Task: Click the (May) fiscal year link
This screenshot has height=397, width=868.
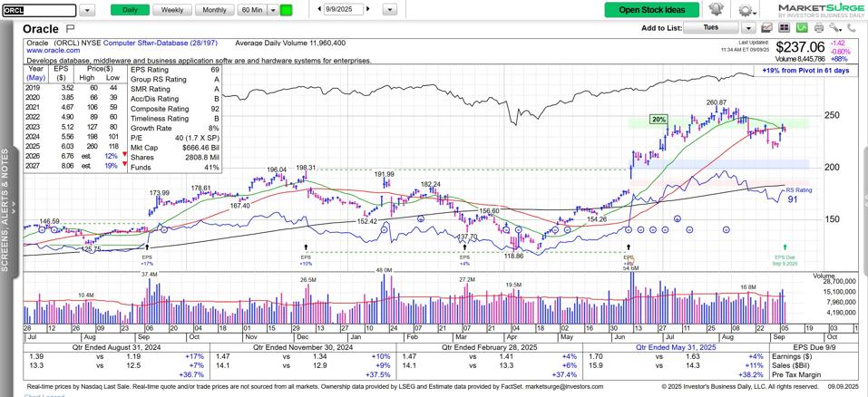Action: (36, 78)
